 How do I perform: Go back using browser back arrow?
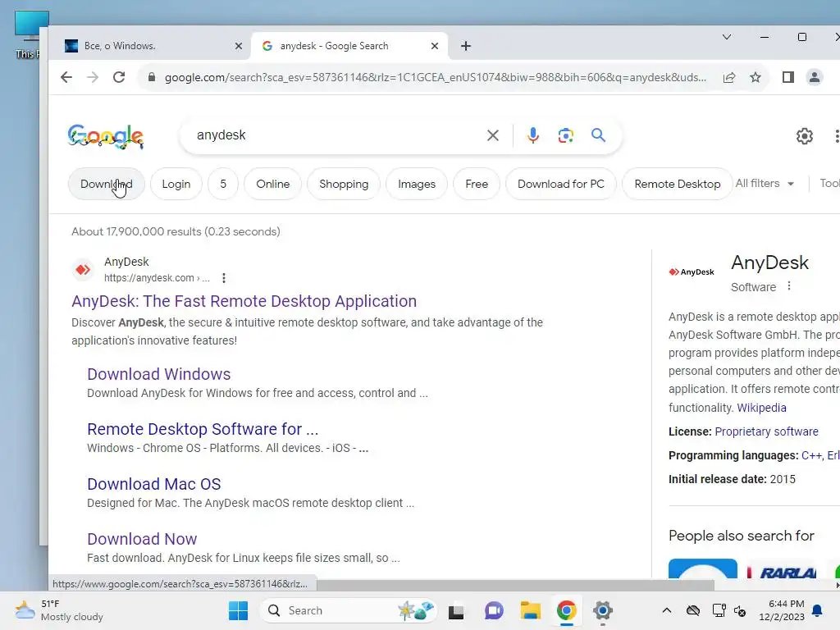[66, 77]
